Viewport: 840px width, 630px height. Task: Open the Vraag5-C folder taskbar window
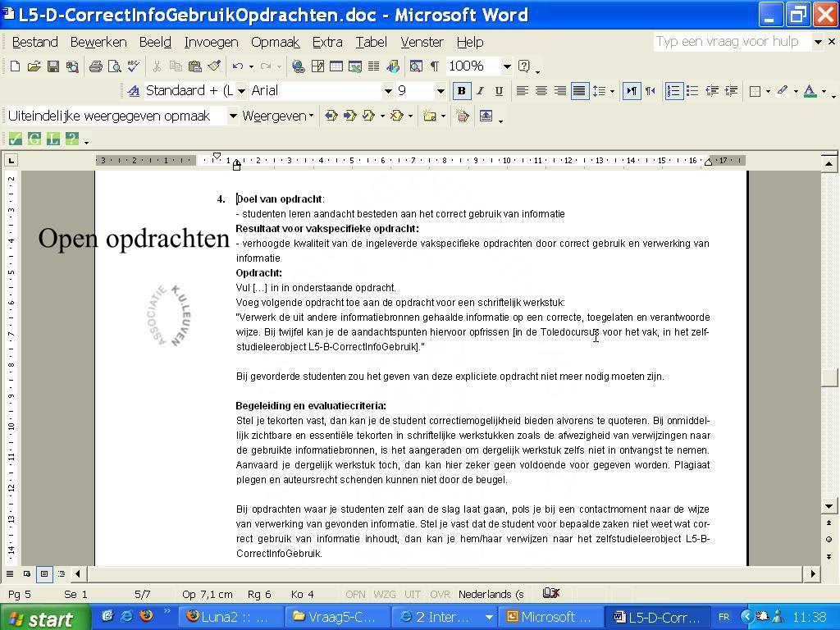click(x=337, y=617)
